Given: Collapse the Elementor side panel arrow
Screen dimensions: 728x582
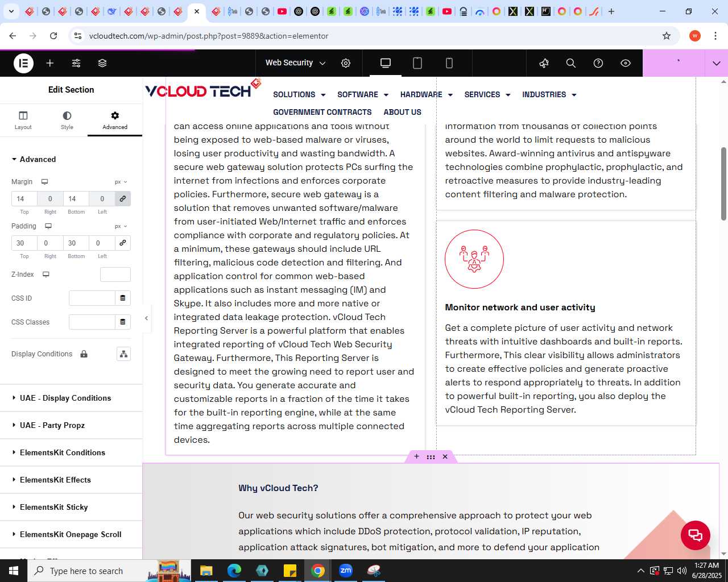Looking at the screenshot, I should 146,318.
